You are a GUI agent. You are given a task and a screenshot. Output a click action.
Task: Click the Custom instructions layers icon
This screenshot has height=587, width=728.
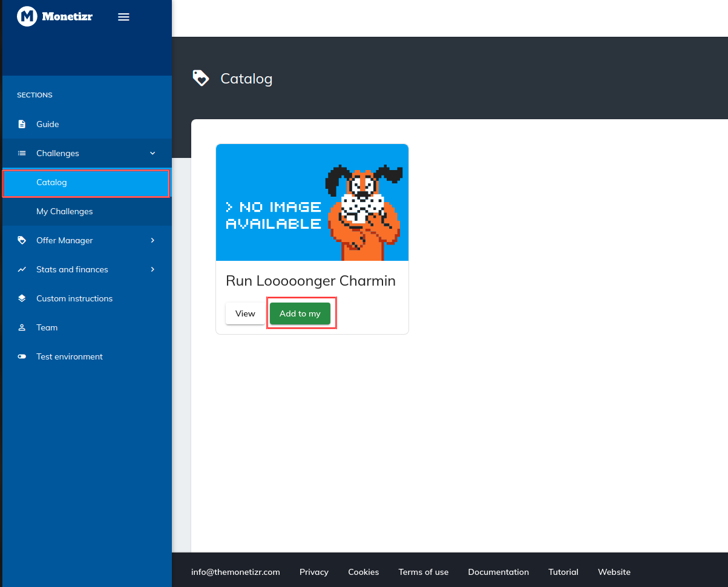tap(22, 298)
